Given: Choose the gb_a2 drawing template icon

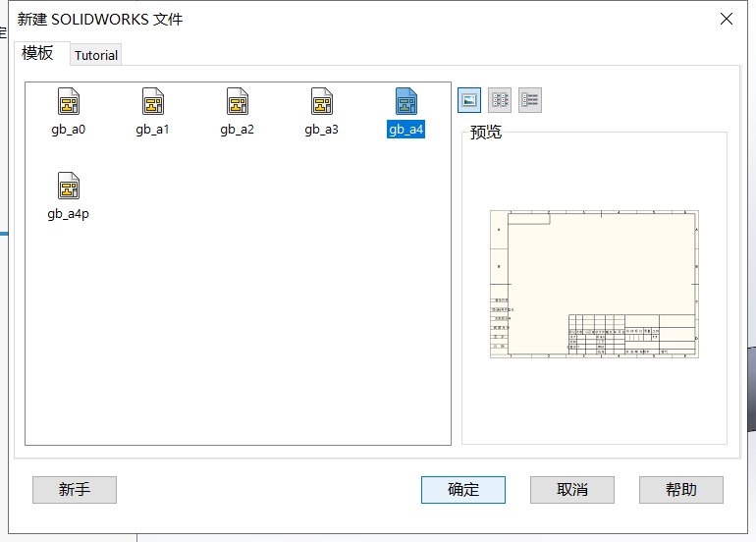Looking at the screenshot, I should tap(238, 101).
